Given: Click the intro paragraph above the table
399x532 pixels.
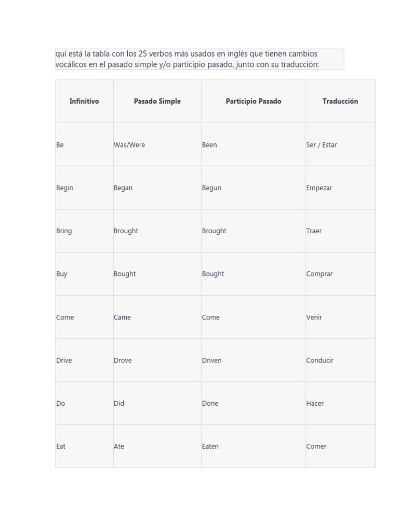Looking at the screenshot, I should coord(199,59).
